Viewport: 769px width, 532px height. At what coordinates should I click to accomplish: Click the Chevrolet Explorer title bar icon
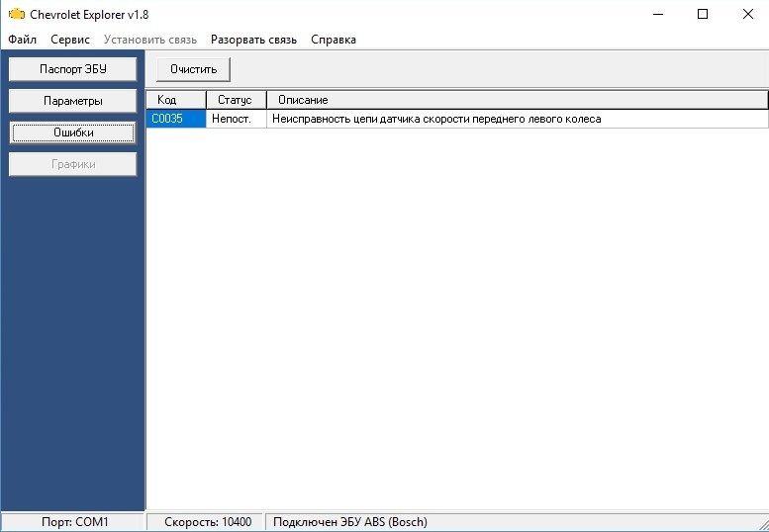[x=17, y=15]
